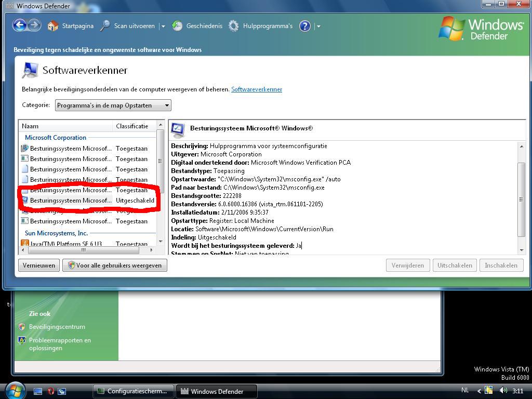Viewport: 532px width, 399px height.
Task: Go back with the blue Back arrow
Action: coord(20,25)
